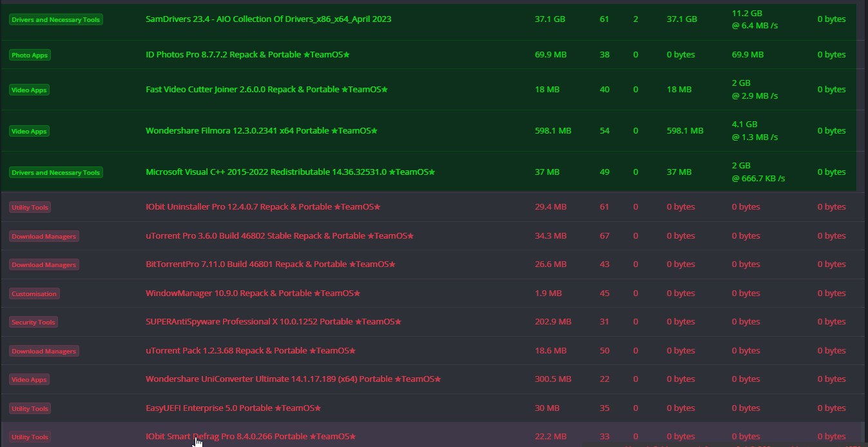Click Video Apps tag on Fast Video Cutter row
Screen dimensions: 868x447
coord(30,90)
